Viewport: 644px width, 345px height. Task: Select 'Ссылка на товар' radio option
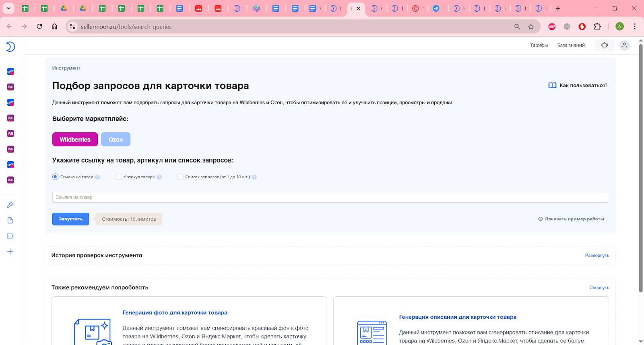(x=56, y=177)
